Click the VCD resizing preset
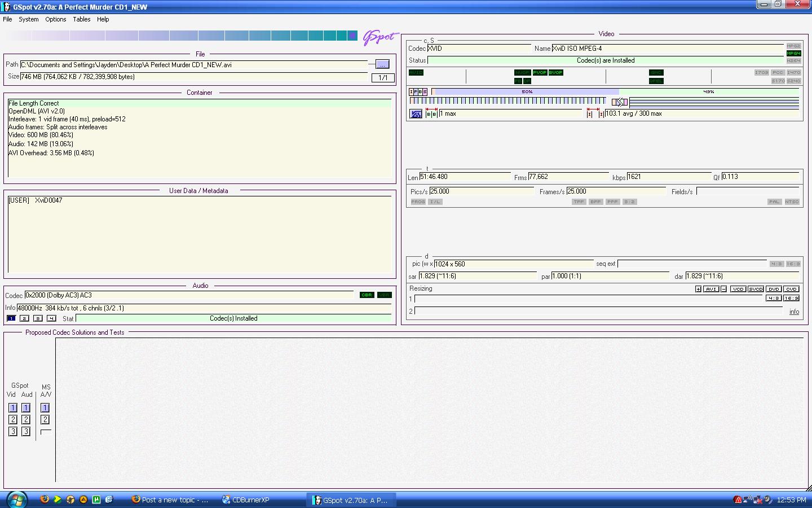 [738, 289]
